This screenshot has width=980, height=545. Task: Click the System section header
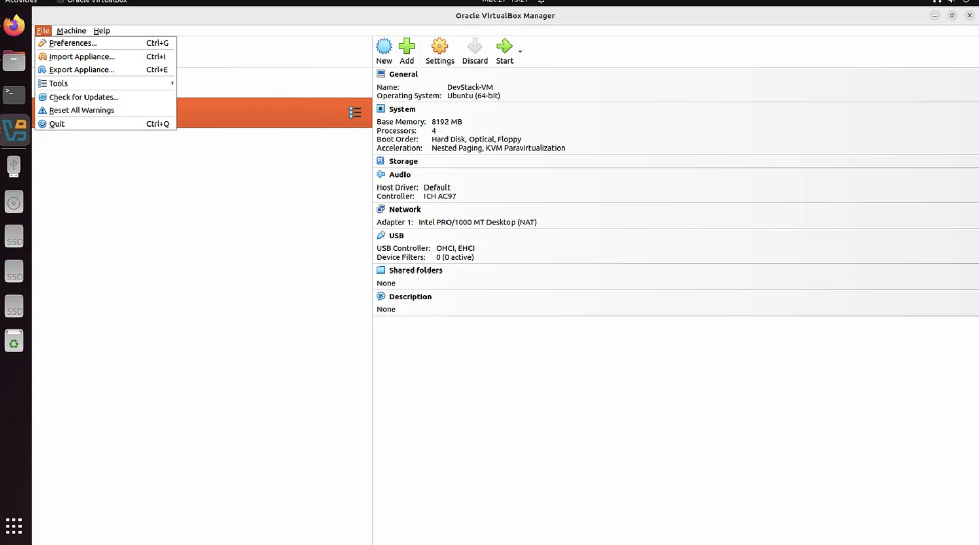(402, 109)
